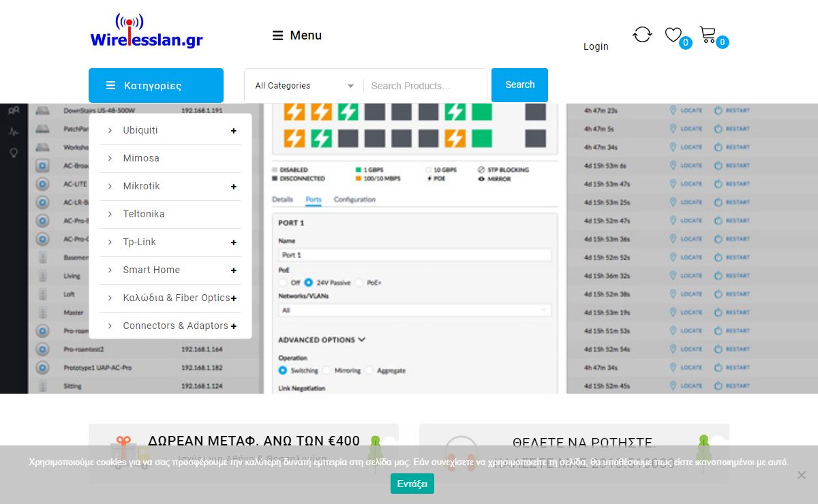The width and height of the screenshot is (818, 504).
Task: Expand the Ubiquiti submenu plus
Action: tap(234, 131)
